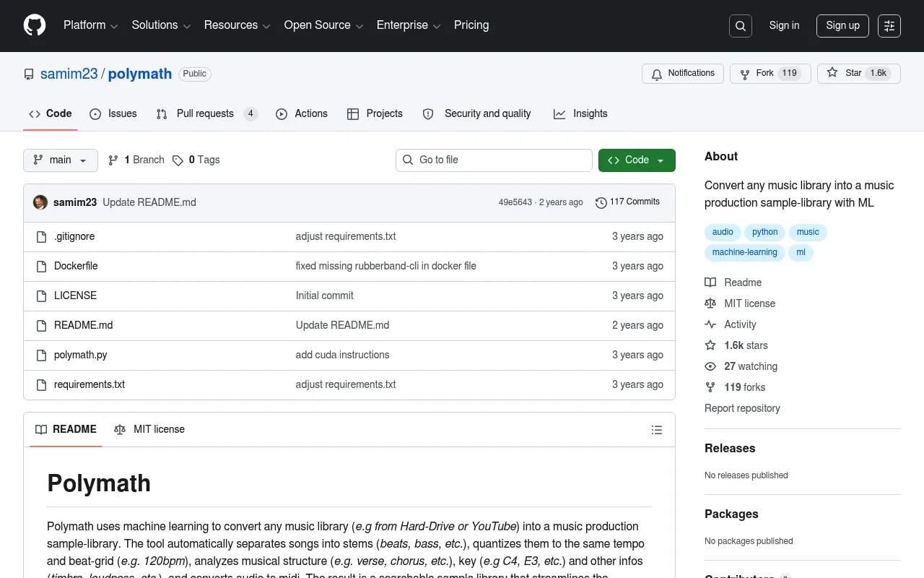The height and width of the screenshot is (578, 924).
Task: Open the polymath repository name link
Action: 140,74
